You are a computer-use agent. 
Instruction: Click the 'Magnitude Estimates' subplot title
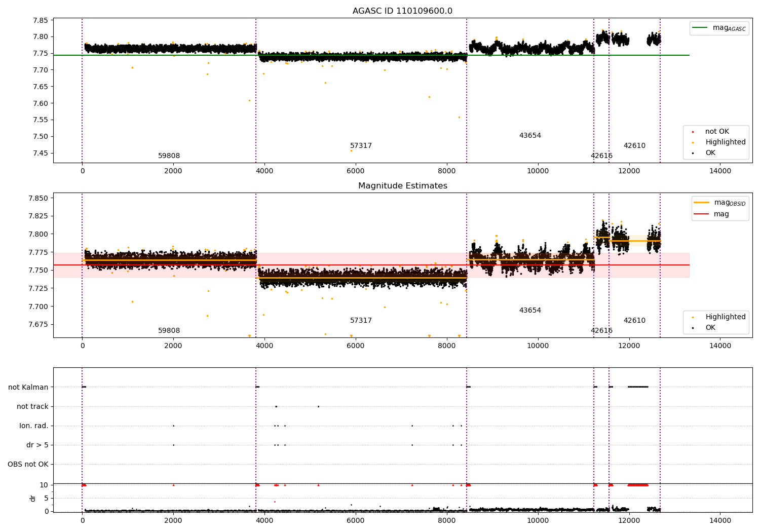point(402,186)
